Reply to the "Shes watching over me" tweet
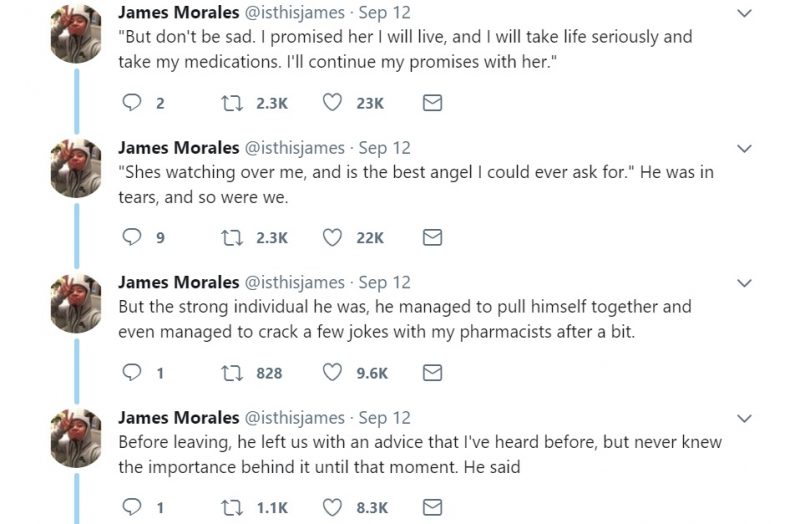Screen dimensions: 800x524 pos(132,237)
